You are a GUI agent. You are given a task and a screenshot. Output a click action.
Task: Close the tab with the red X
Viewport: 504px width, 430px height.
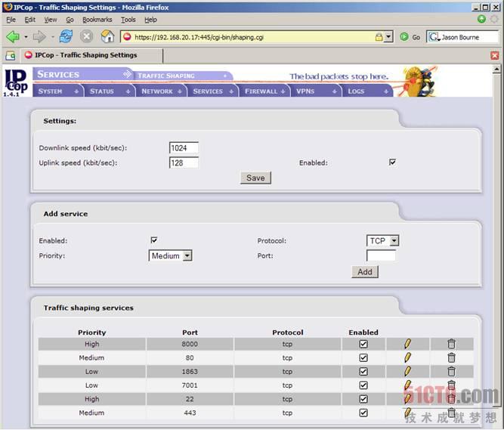tap(495, 56)
